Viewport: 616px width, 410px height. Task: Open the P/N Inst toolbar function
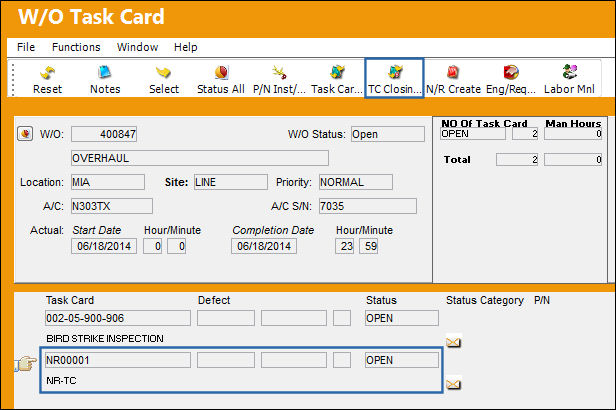(279, 80)
